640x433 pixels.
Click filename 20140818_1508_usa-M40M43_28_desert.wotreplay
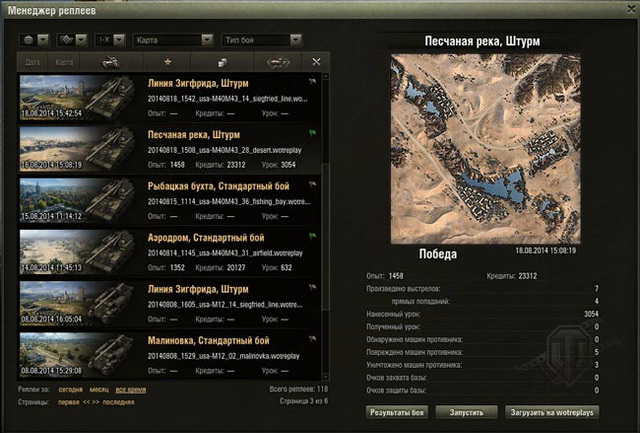coord(224,151)
